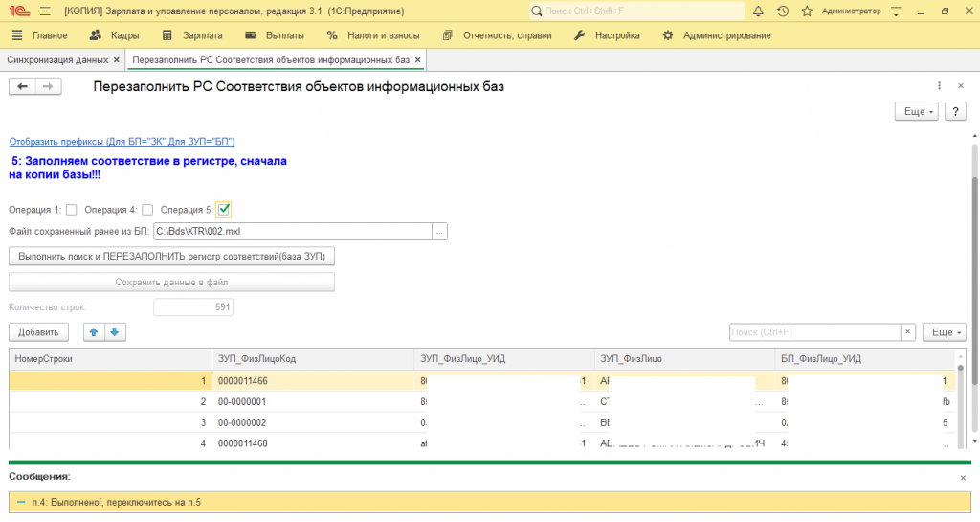980x522 pixels.
Task: Open the form's three-dot options menu
Action: click(x=939, y=85)
